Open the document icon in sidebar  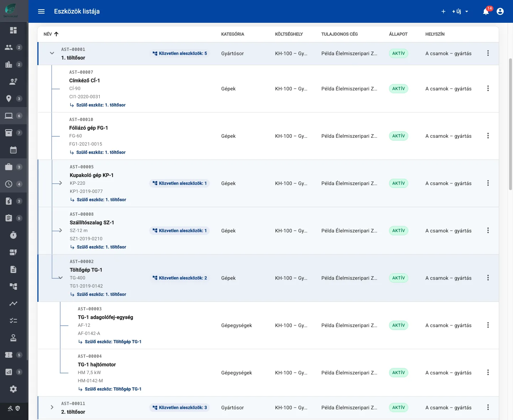[x=13, y=269]
